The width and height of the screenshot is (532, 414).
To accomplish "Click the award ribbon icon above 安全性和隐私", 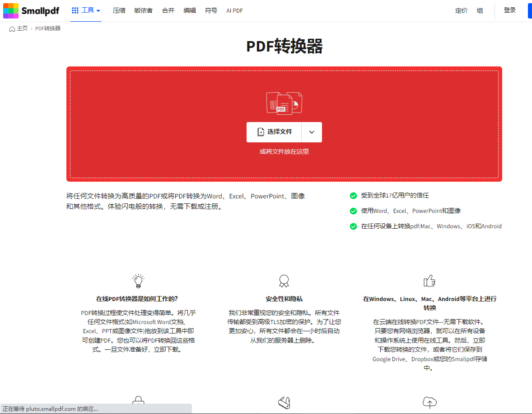I will (284, 281).
